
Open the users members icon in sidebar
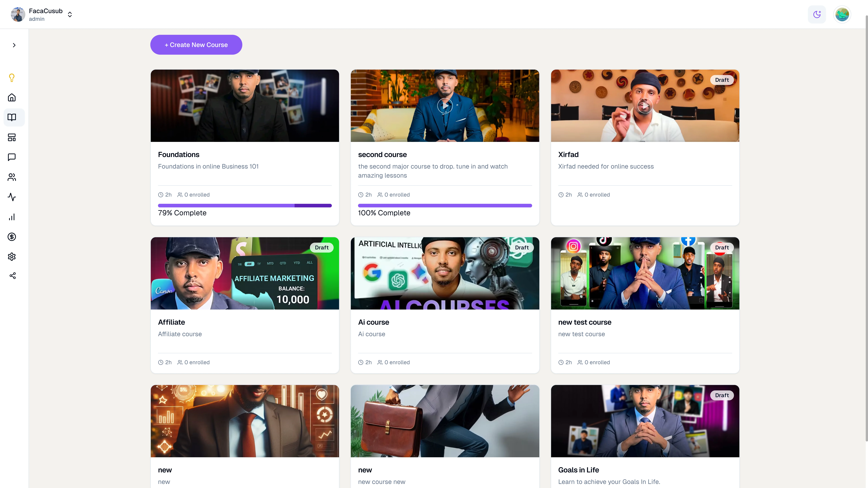tap(12, 177)
